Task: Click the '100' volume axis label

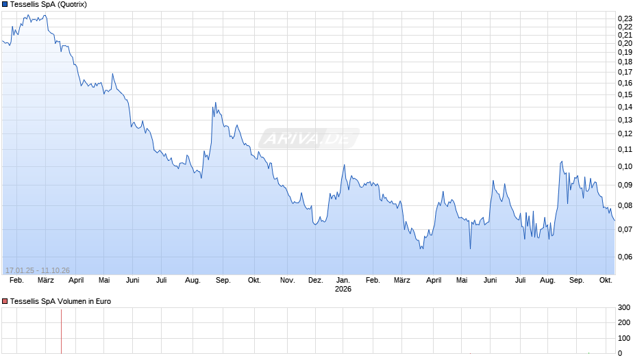Action: point(624,338)
